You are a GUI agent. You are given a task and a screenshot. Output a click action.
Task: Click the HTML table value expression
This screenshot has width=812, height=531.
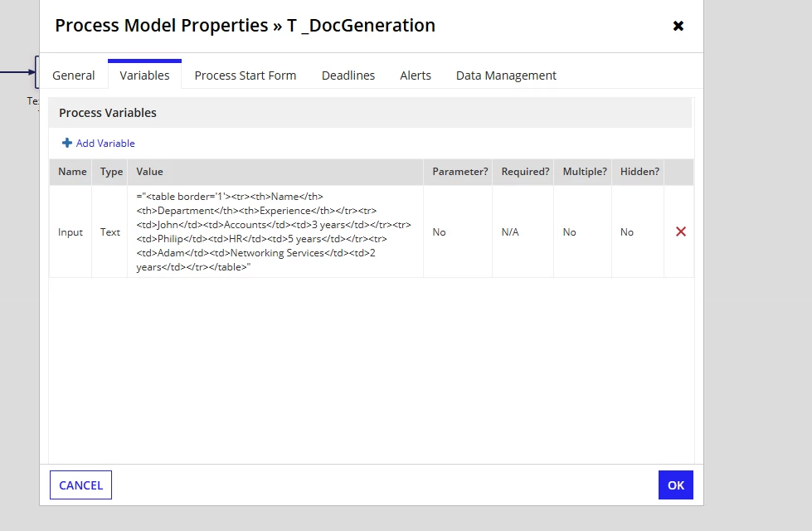click(x=274, y=231)
